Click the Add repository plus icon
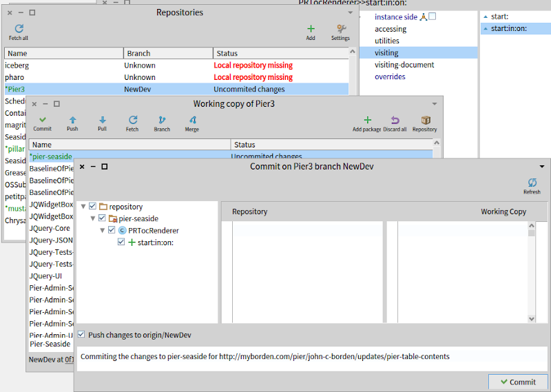 coord(311,29)
